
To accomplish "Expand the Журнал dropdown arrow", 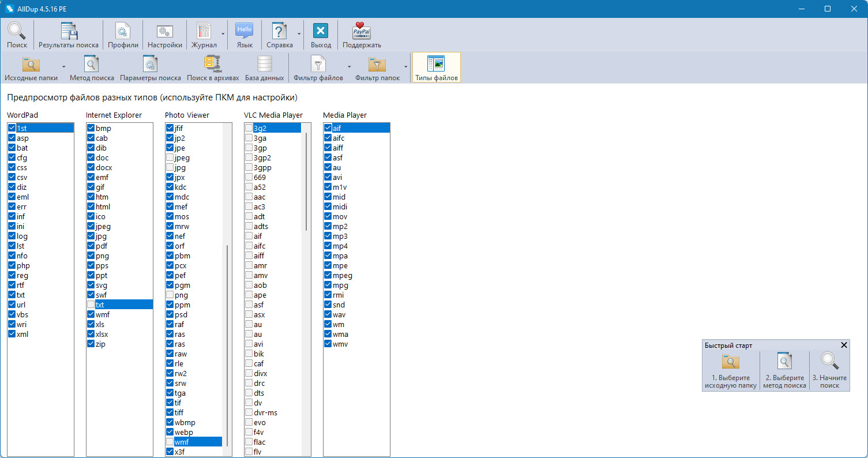I will coord(223,35).
